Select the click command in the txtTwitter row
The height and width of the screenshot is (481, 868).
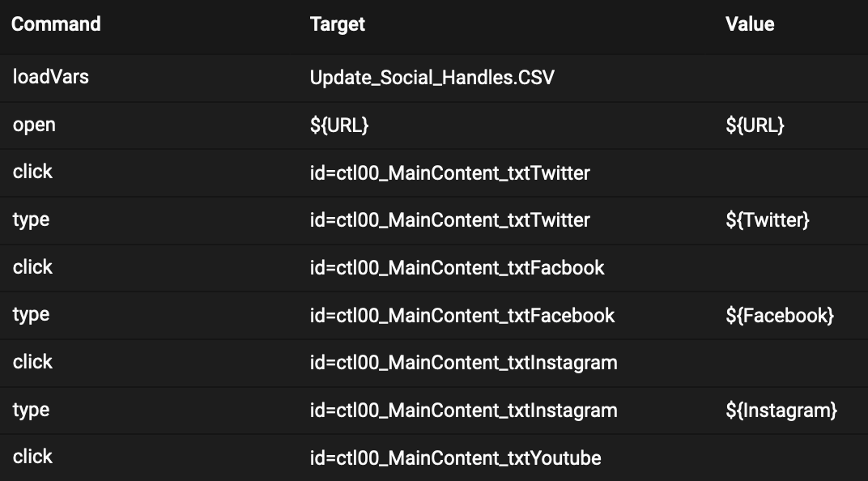[32, 172]
